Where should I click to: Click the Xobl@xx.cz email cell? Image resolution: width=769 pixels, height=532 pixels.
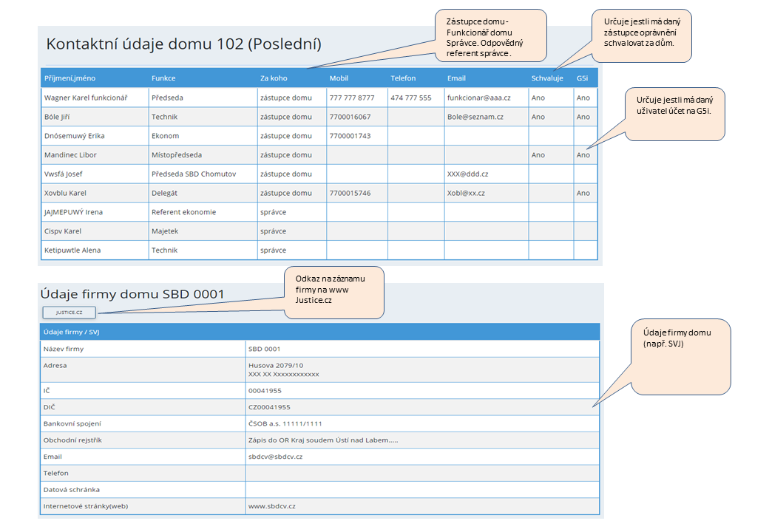pyautogui.click(x=466, y=193)
